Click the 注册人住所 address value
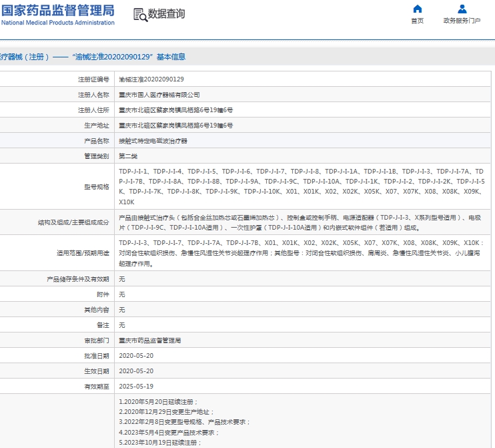 click(x=176, y=110)
